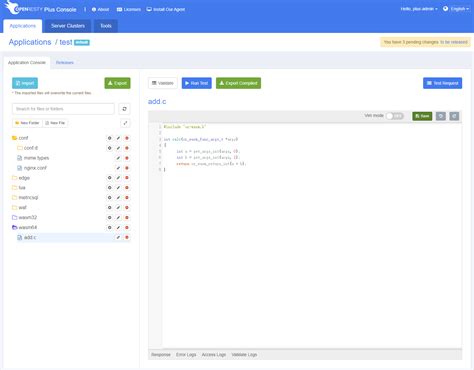474x370 pixels.
Task: Click the red delete icon for add.c
Action: coord(127,237)
